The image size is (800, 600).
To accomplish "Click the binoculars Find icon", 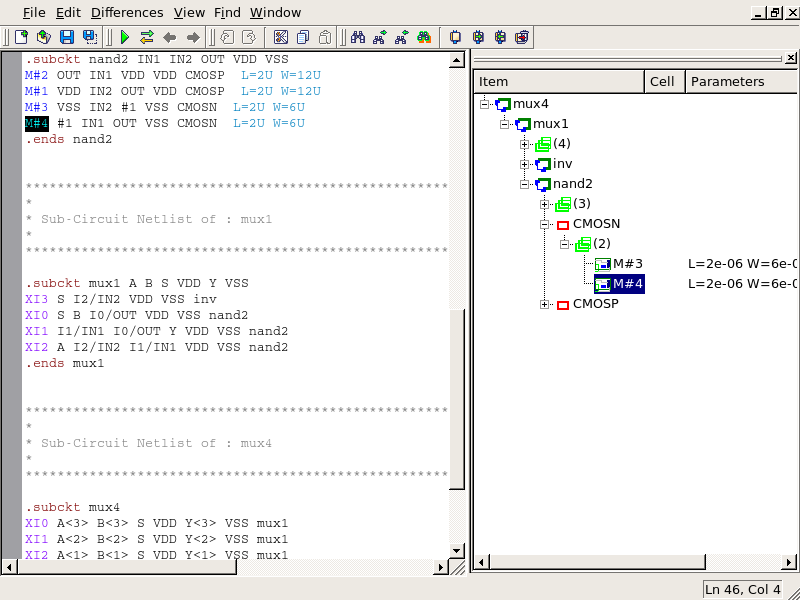I will point(358,37).
